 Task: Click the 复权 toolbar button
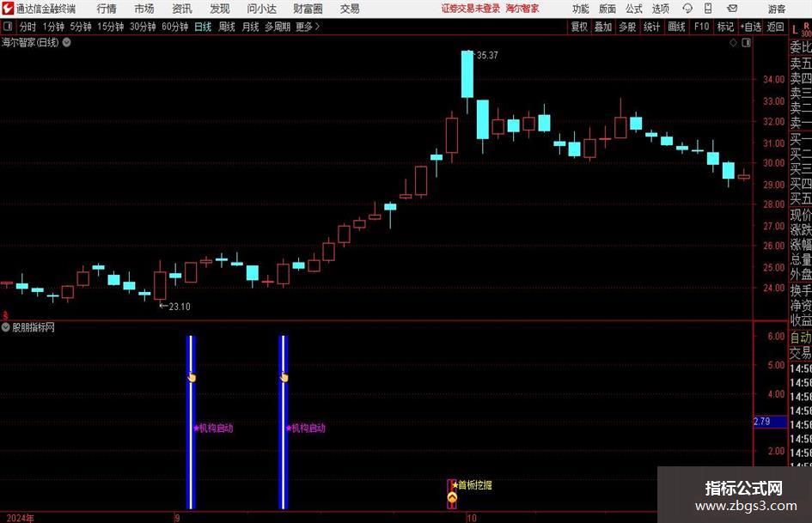click(x=579, y=27)
